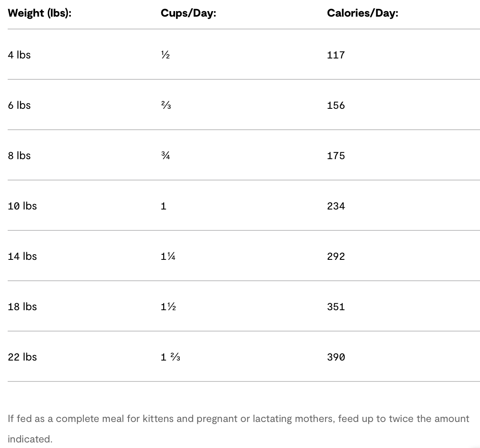Click the 22 lbs weight cell
The width and height of the screenshot is (480, 448).
(x=22, y=357)
